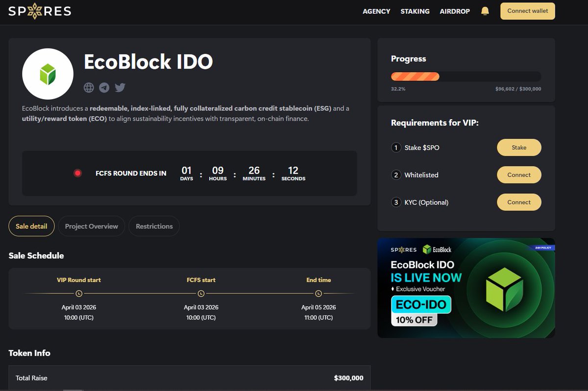
Task: Select the Sale detail tab
Action: tap(31, 226)
